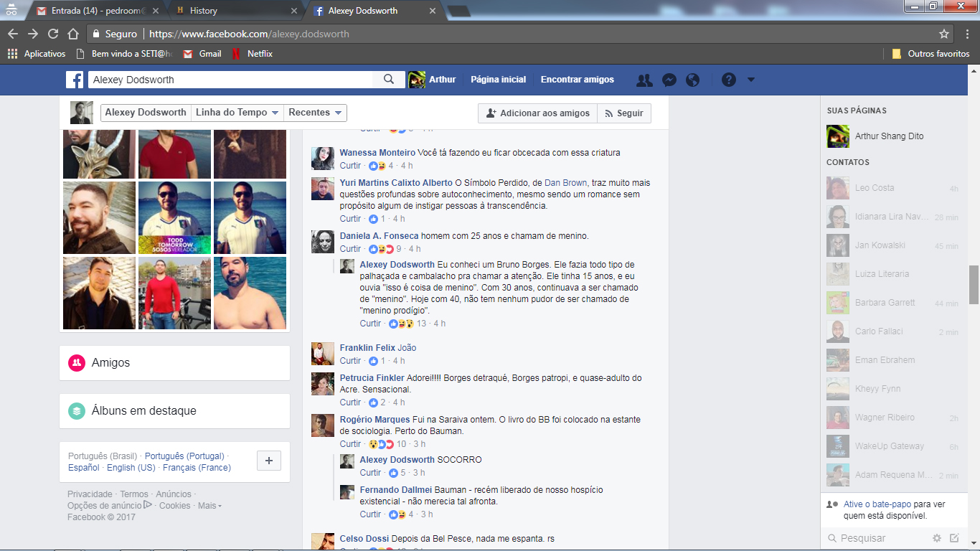The image size is (980, 551).
Task: Click new message compose icon in chat
Action: coord(954,538)
